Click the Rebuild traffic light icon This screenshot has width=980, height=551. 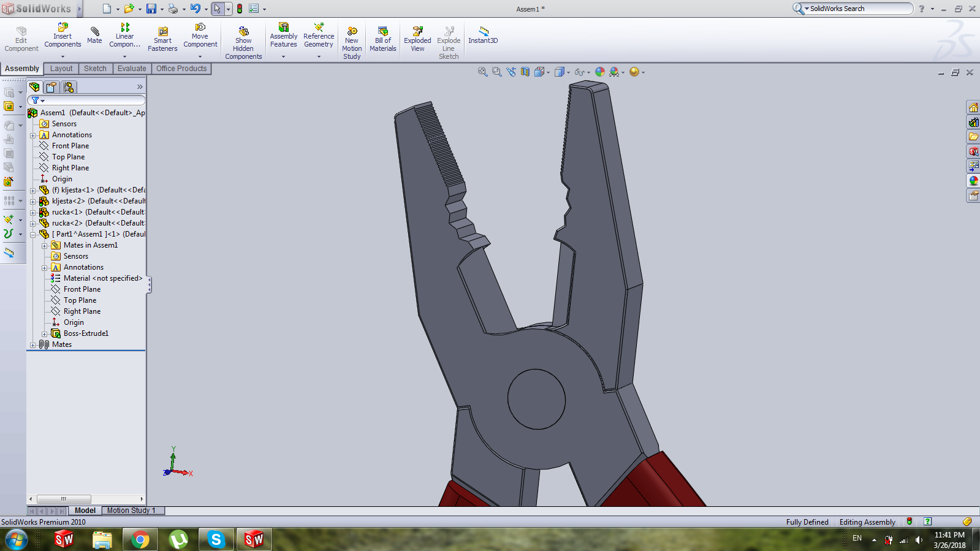click(x=240, y=9)
